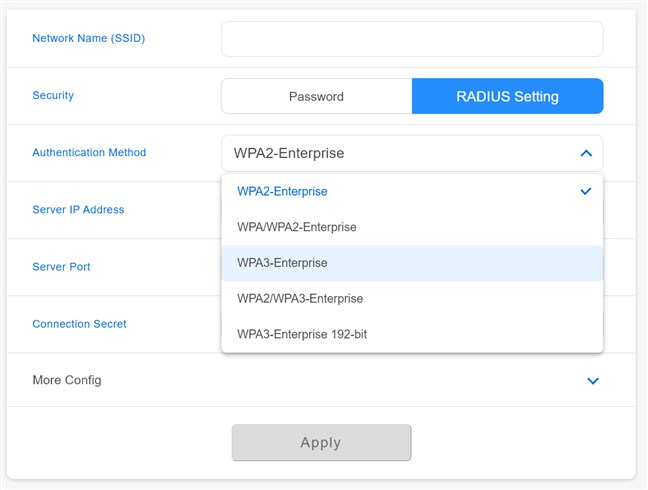The width and height of the screenshot is (648, 490).
Task: Select WPA/WPA2-Enterprise authentication option
Action: (296, 227)
